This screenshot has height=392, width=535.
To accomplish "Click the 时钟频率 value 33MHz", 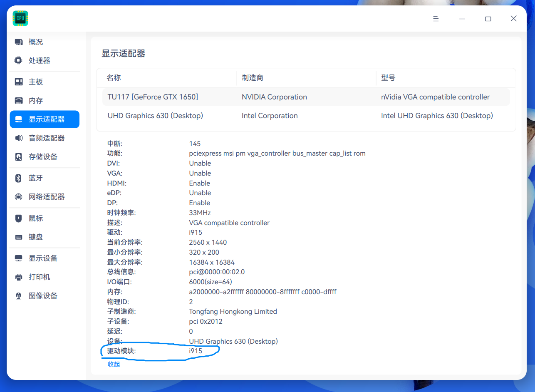I will [x=200, y=213].
